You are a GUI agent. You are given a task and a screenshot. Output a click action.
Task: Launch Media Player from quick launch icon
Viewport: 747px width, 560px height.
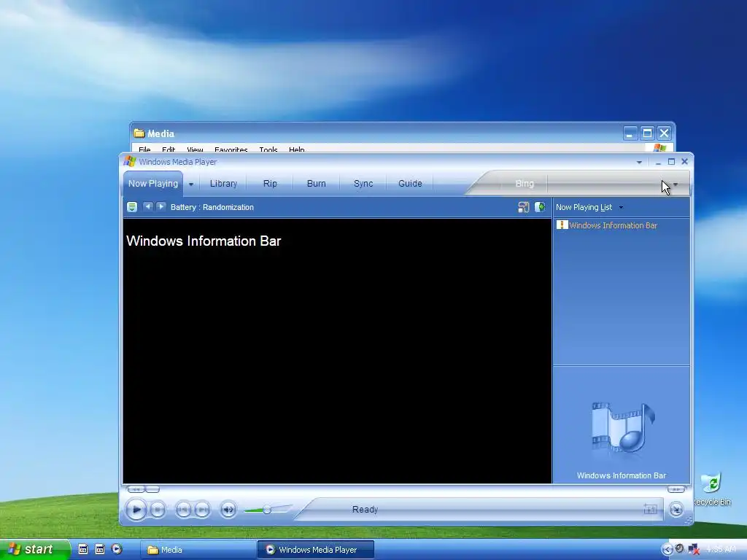coord(117,549)
